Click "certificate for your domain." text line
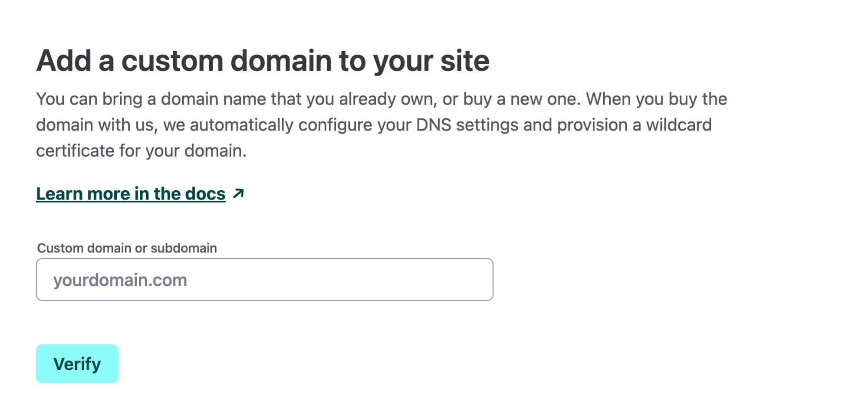Viewport: 868px width, 411px height. pyautogui.click(x=141, y=151)
